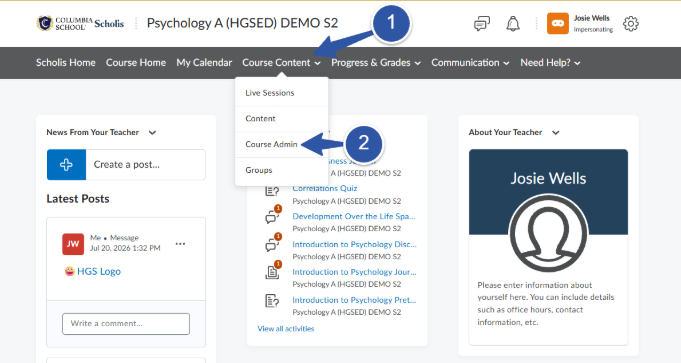The image size is (681, 363).
Task: Open Introduction to Psychology Disc... link
Action: point(354,244)
